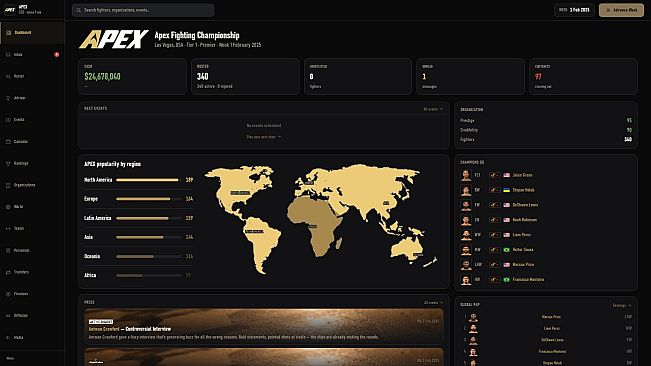
Task: Open the Calendar section in sidebar
Action: [x=32, y=142]
